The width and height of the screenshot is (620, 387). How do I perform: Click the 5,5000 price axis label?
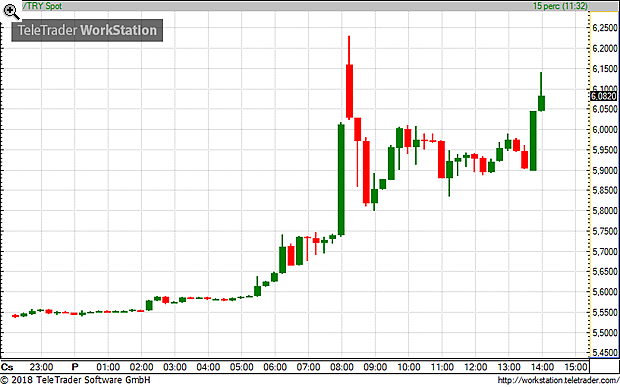pos(605,333)
